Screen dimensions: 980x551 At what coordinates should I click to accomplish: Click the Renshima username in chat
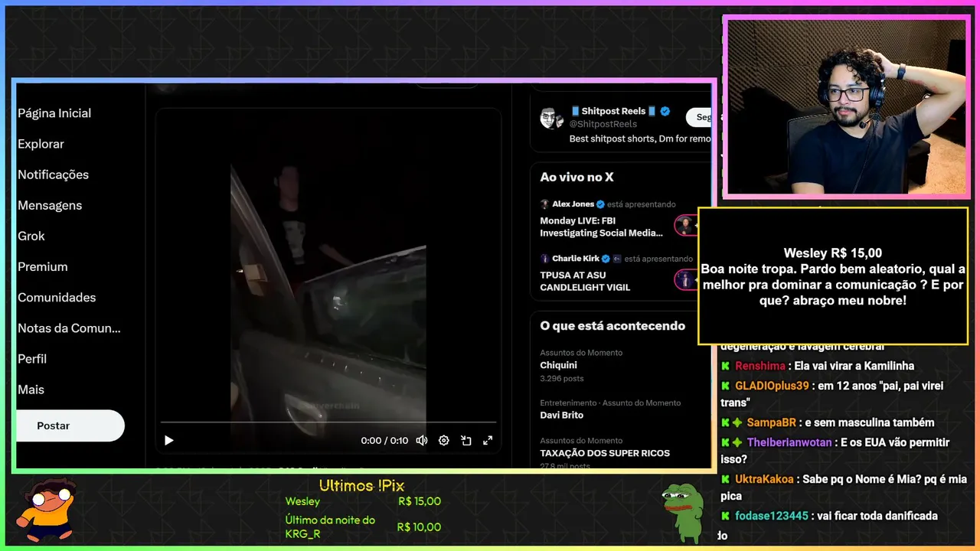[759, 366]
